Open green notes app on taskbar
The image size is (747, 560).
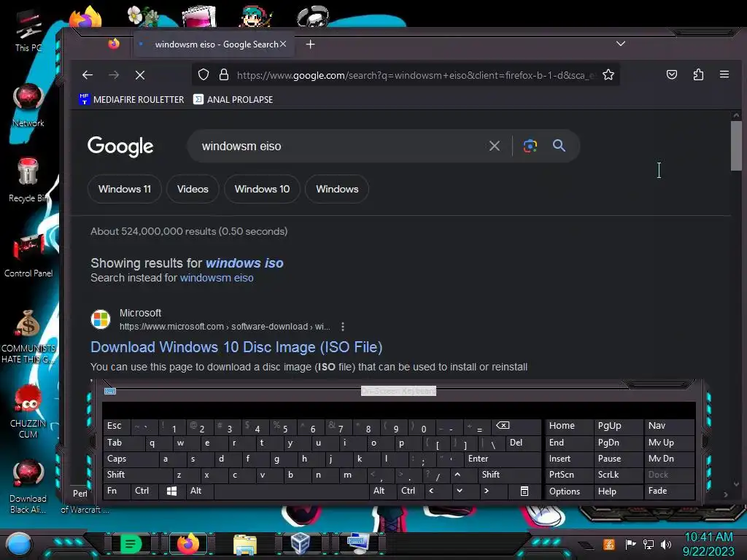(x=131, y=544)
